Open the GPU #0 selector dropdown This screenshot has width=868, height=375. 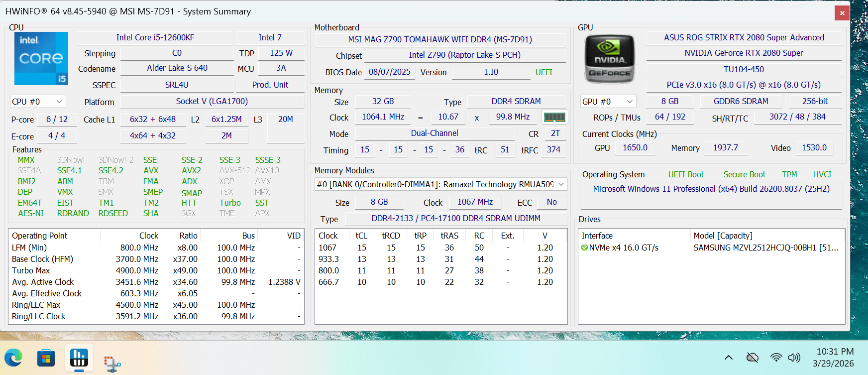608,102
